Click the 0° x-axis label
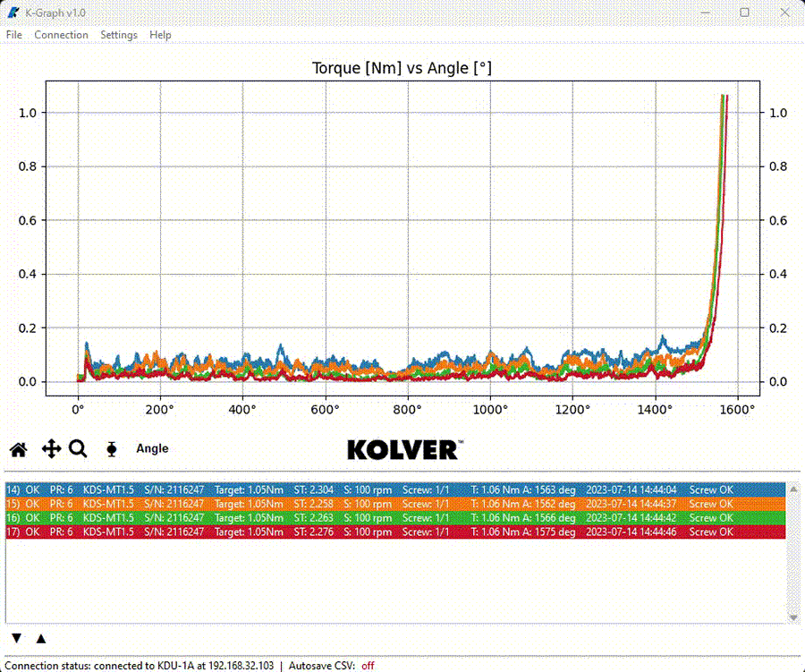Screen dimensions: 805x672 [x=78, y=410]
